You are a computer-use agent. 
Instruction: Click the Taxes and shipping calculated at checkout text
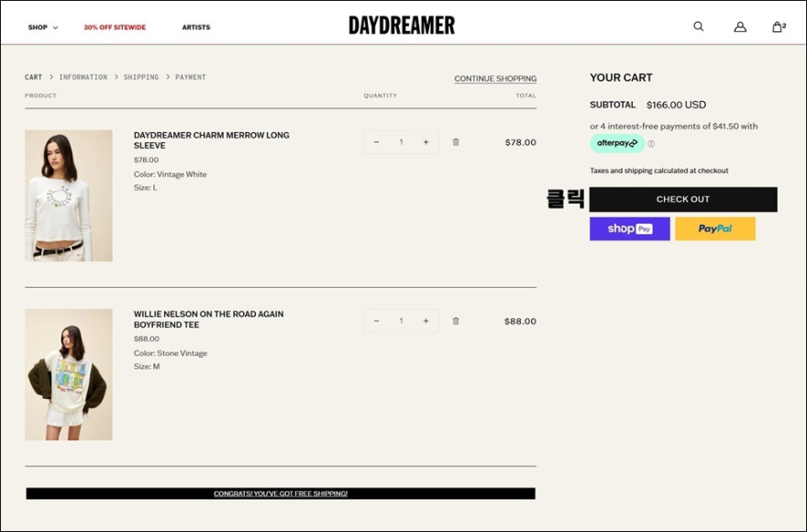(659, 171)
